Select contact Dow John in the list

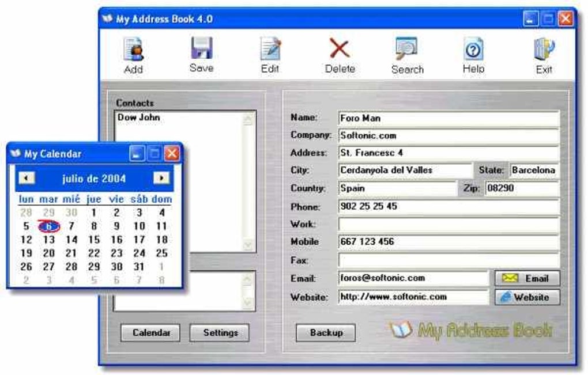tap(139, 118)
